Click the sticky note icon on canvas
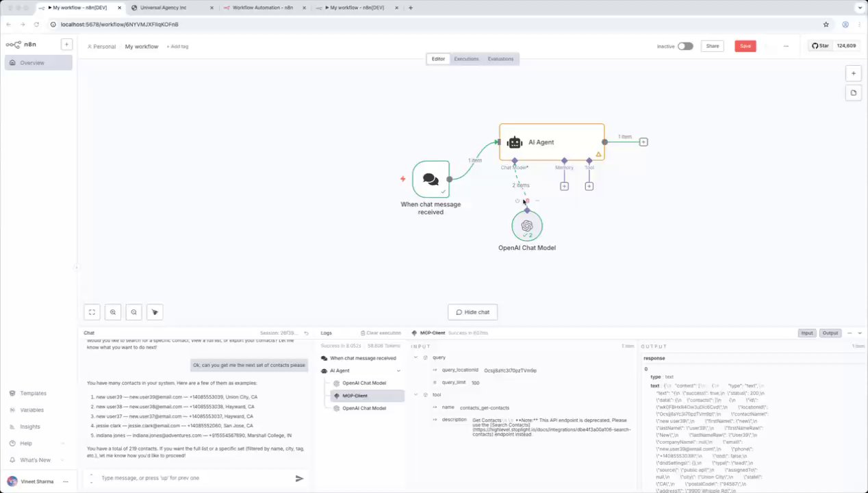 tap(853, 93)
